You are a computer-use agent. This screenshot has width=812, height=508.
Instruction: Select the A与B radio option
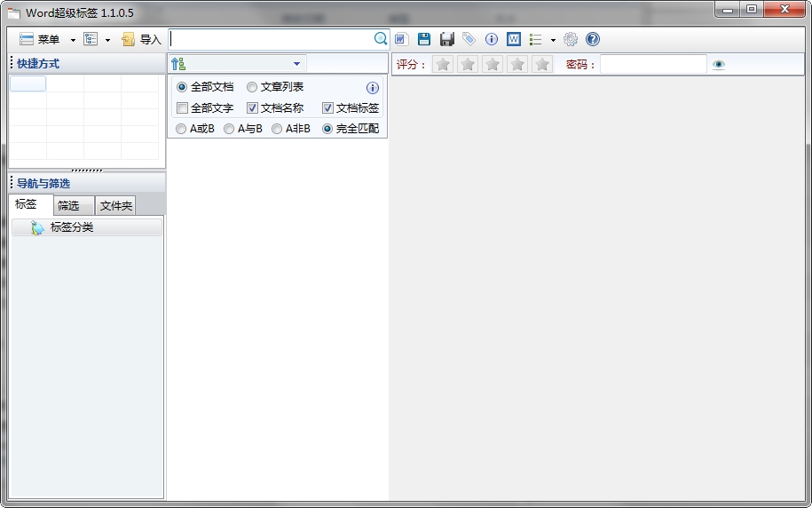tap(243, 129)
